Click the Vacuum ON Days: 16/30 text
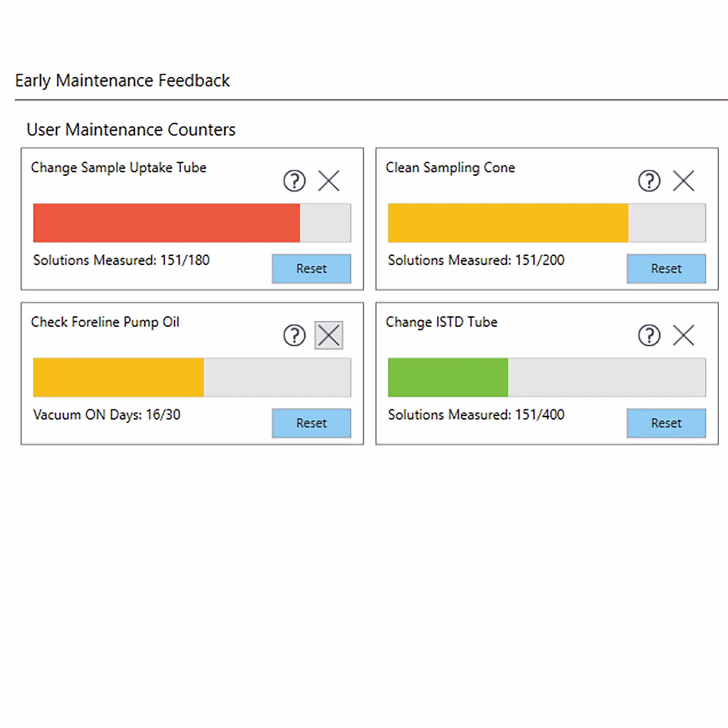The image size is (728, 728). pos(107,415)
